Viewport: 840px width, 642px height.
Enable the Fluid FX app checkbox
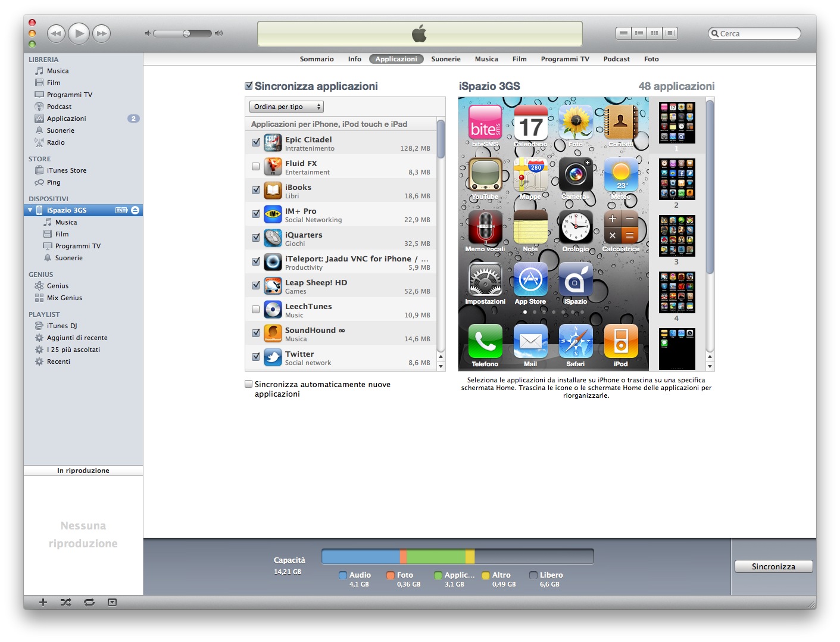click(x=256, y=167)
